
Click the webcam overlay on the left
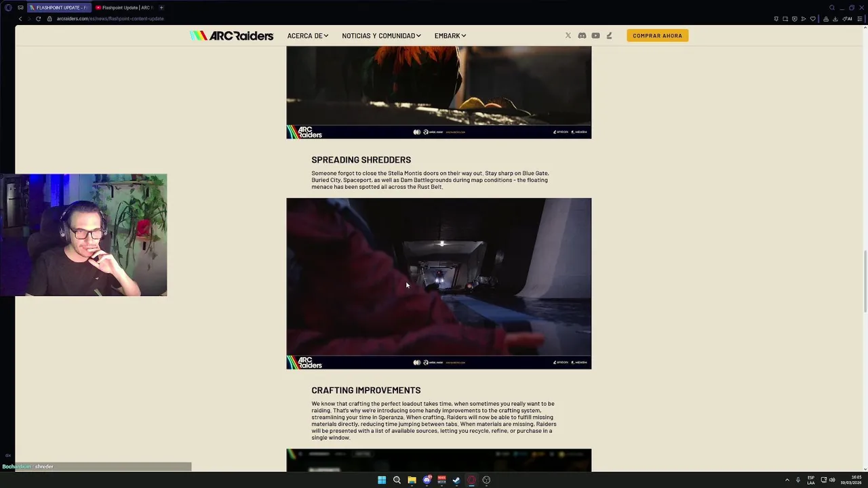coord(83,235)
